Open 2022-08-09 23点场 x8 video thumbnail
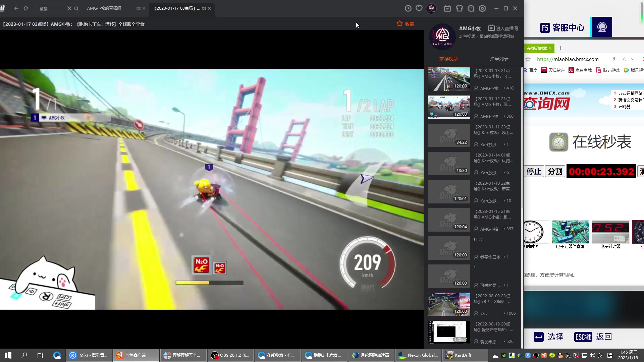Viewport: 644px width, 362px height. coord(449,304)
